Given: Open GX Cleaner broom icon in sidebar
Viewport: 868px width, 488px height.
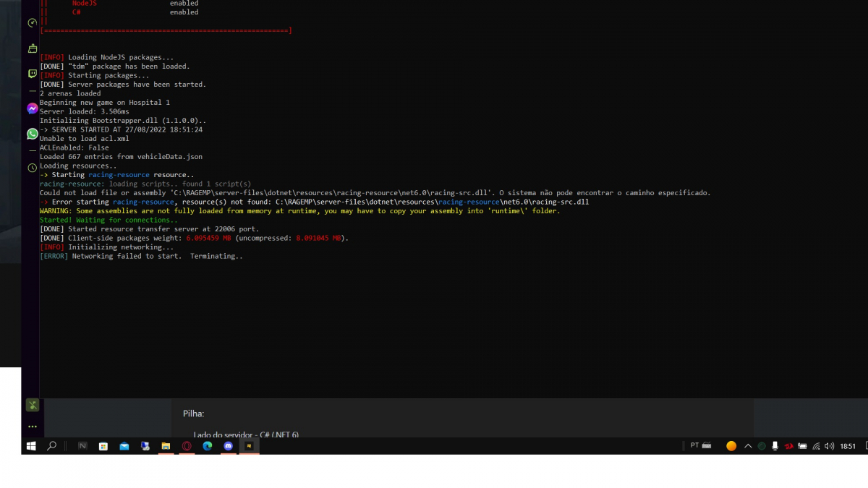Looking at the screenshot, I should (32, 48).
